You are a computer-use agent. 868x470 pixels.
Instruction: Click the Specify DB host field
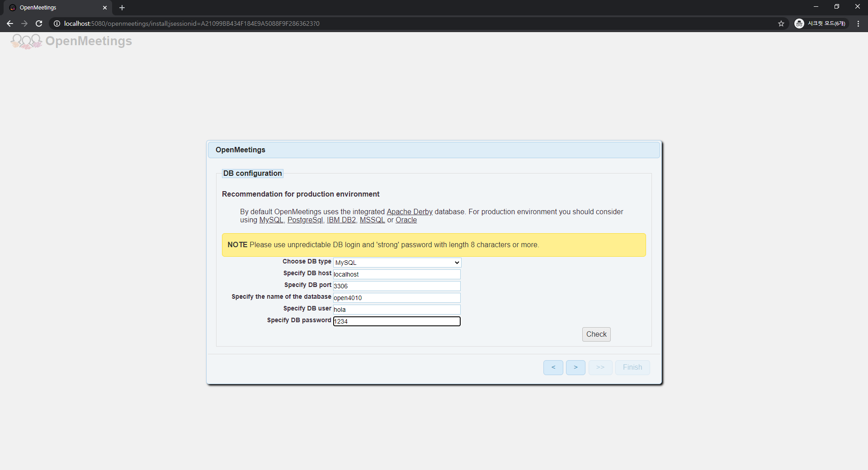tap(397, 274)
